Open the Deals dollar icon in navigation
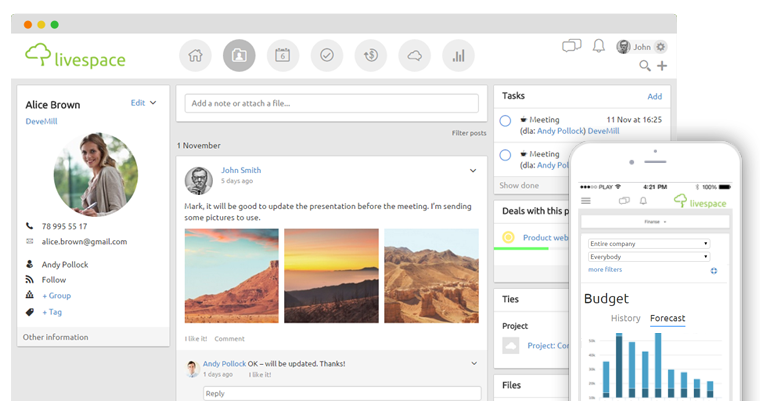The width and height of the screenshot is (760, 401). [371, 55]
